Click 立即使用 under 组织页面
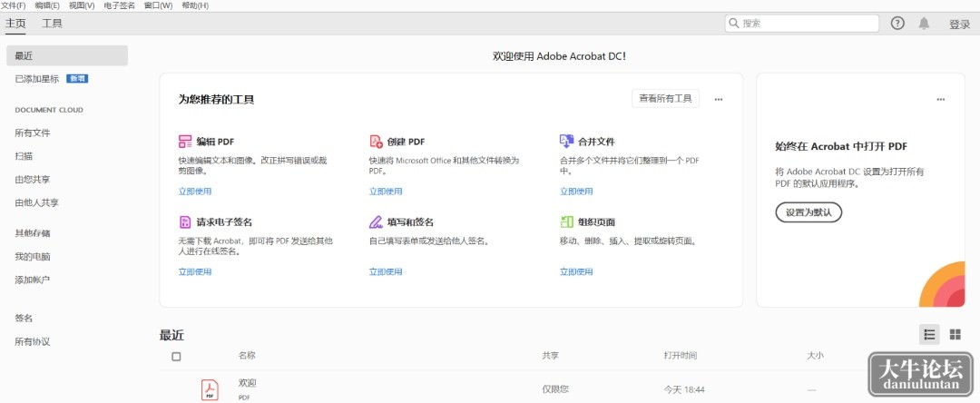This screenshot has width=980, height=403. pyautogui.click(x=576, y=271)
